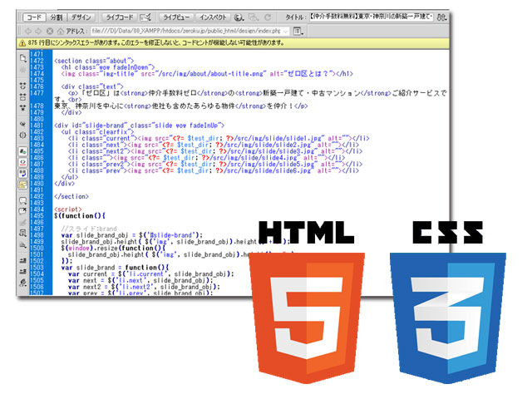Image resolution: width=532 pixels, height=399 pixels.
Task: Click the Outdent Code icon
Action: tap(22, 272)
